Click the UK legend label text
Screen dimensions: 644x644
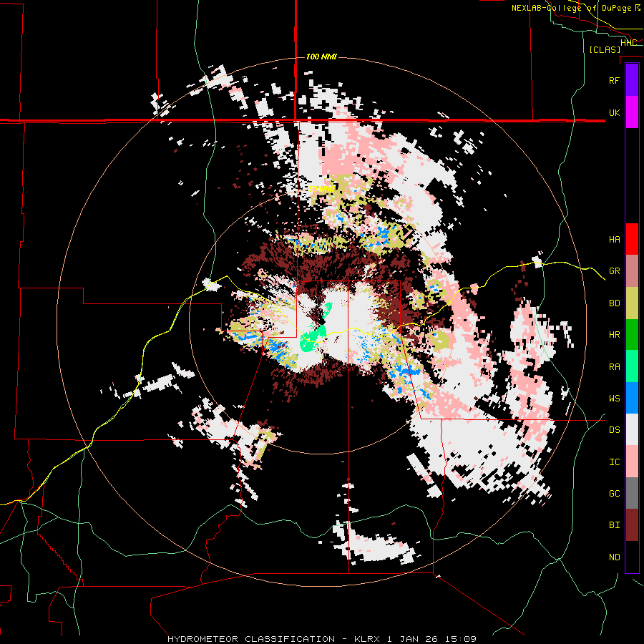click(x=614, y=112)
